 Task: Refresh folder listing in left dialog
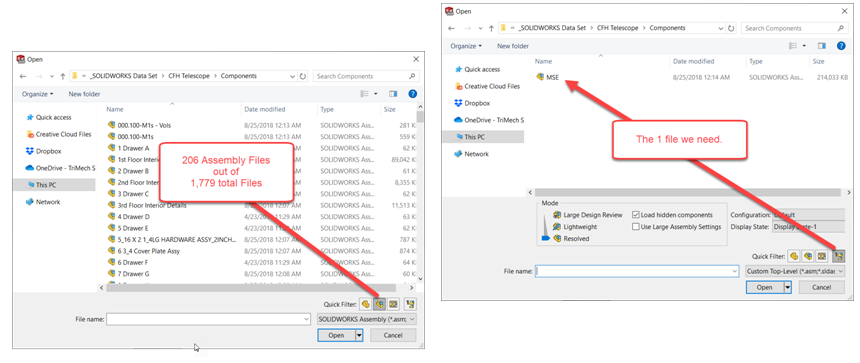[x=303, y=76]
